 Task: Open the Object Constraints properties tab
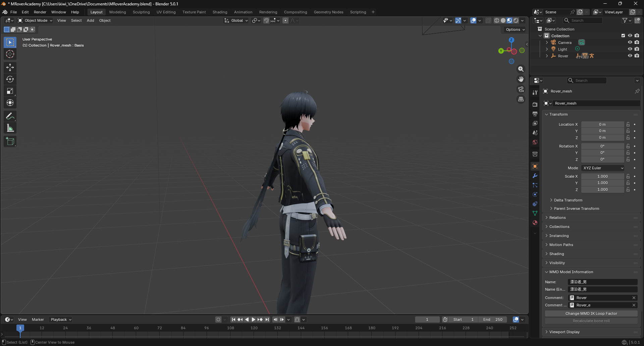point(535,204)
